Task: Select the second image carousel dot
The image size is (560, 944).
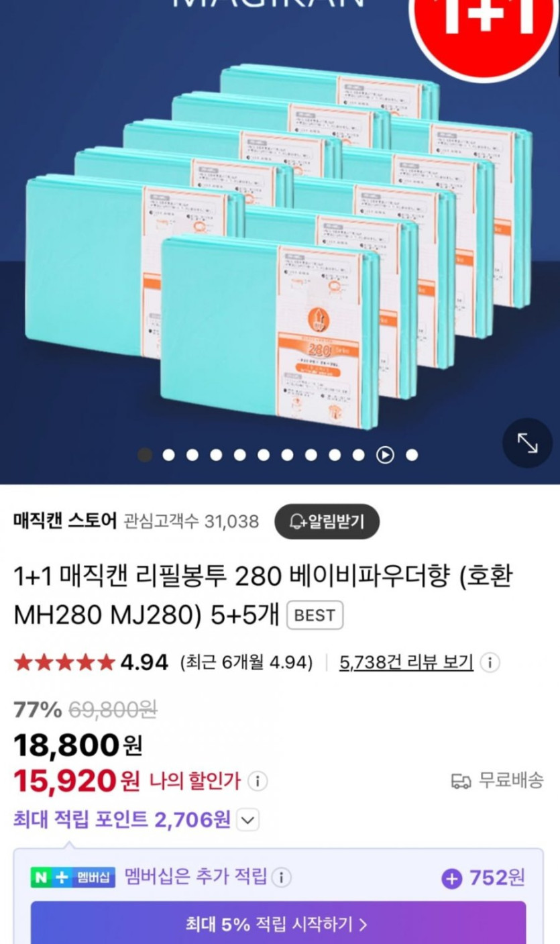Action: coord(168,455)
